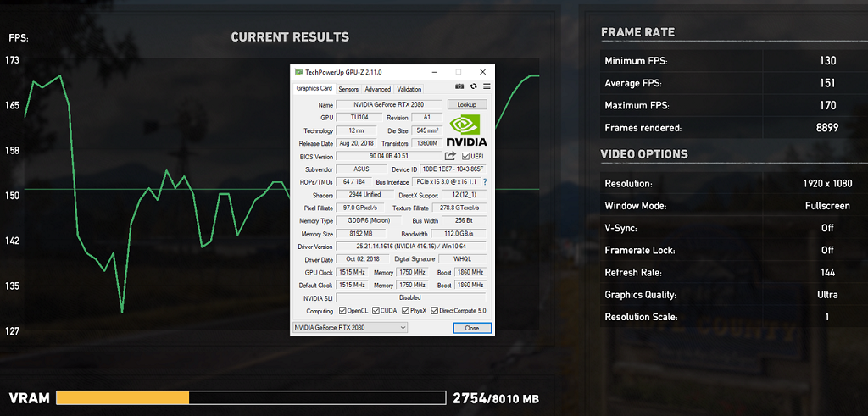Click the ROPs/TMUs field 64 / 184
The height and width of the screenshot is (416, 868).
(x=354, y=182)
